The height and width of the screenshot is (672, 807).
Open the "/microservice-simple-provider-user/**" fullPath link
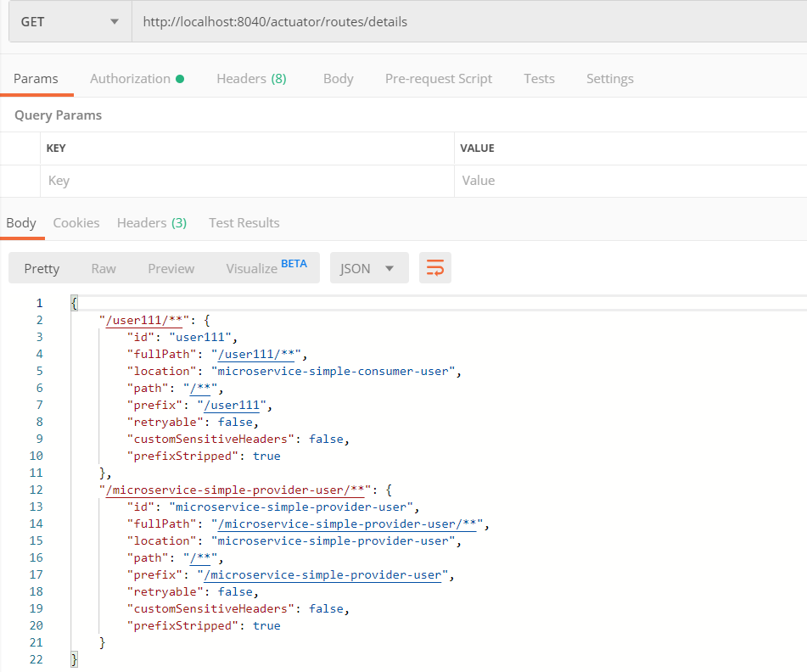point(347,524)
